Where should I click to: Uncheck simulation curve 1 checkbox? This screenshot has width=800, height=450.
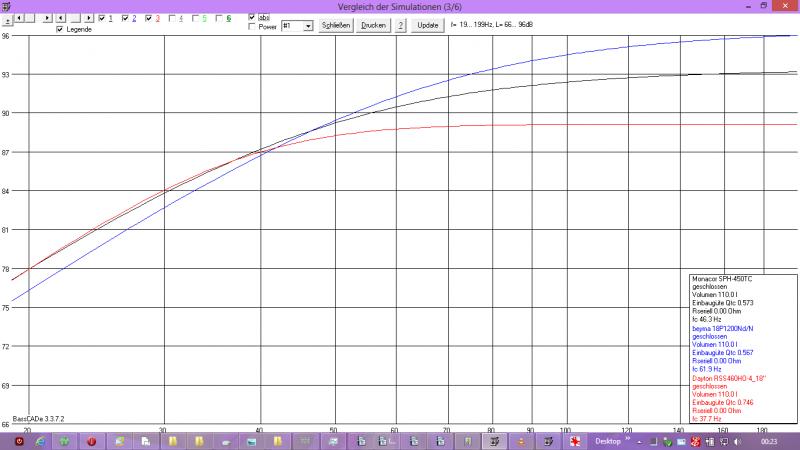(102, 18)
